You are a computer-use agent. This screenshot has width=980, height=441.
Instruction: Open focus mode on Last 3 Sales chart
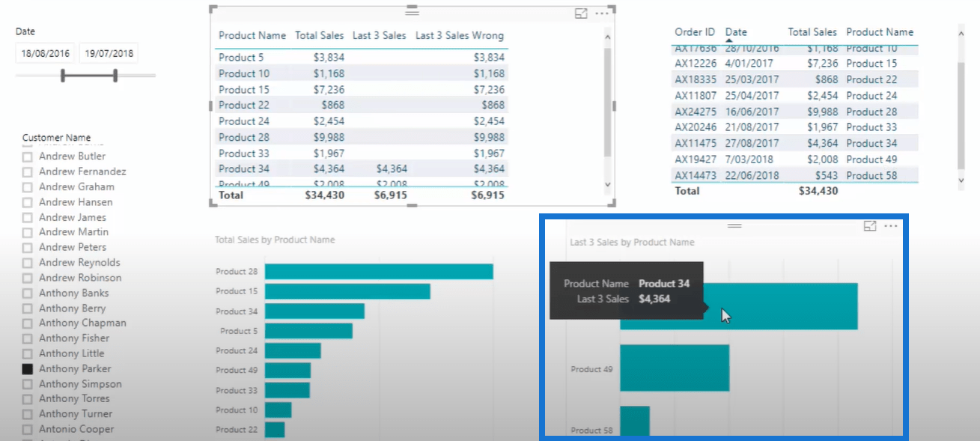(x=870, y=226)
